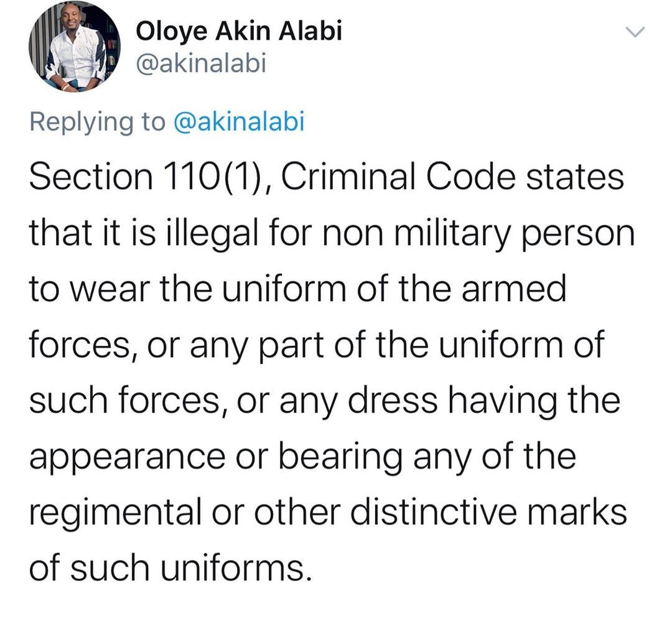Click the final line 'of such uniforms.'
Screen dimensions: 672x639
[170, 567]
